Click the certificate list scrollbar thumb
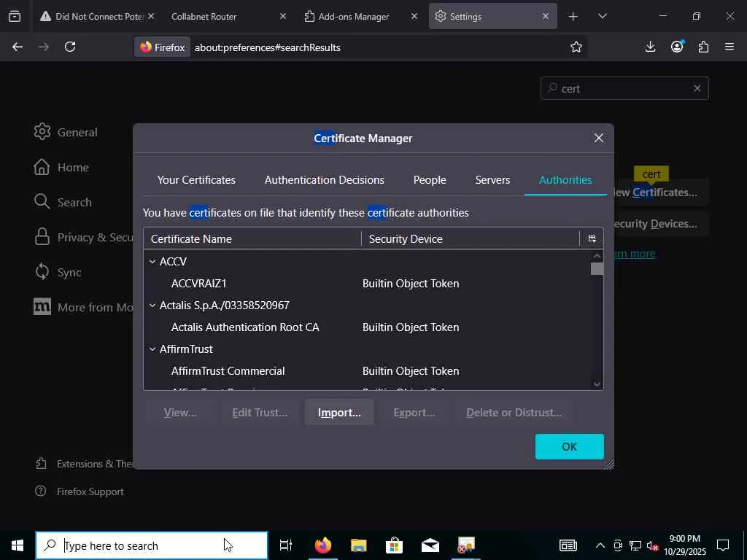The image size is (747, 560). coord(597,269)
